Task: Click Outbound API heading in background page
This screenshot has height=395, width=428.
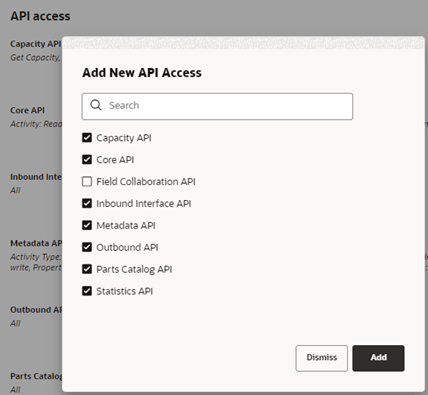Action: (36, 310)
